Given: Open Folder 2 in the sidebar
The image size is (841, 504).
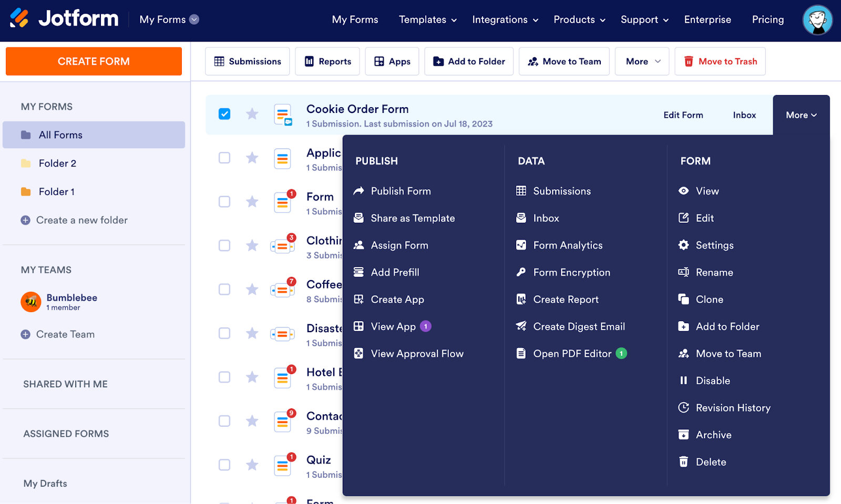Looking at the screenshot, I should (x=57, y=163).
